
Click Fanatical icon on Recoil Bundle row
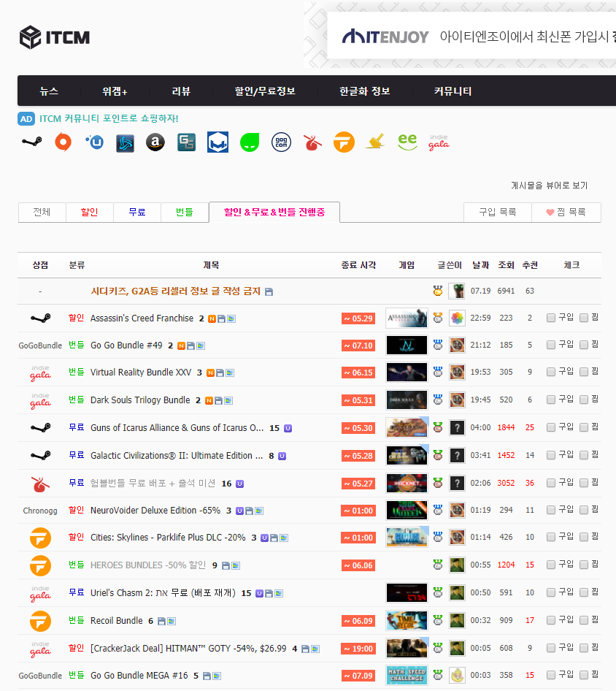tap(40, 621)
